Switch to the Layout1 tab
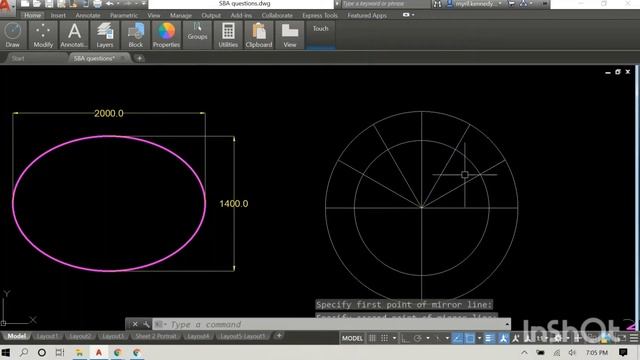 47,336
